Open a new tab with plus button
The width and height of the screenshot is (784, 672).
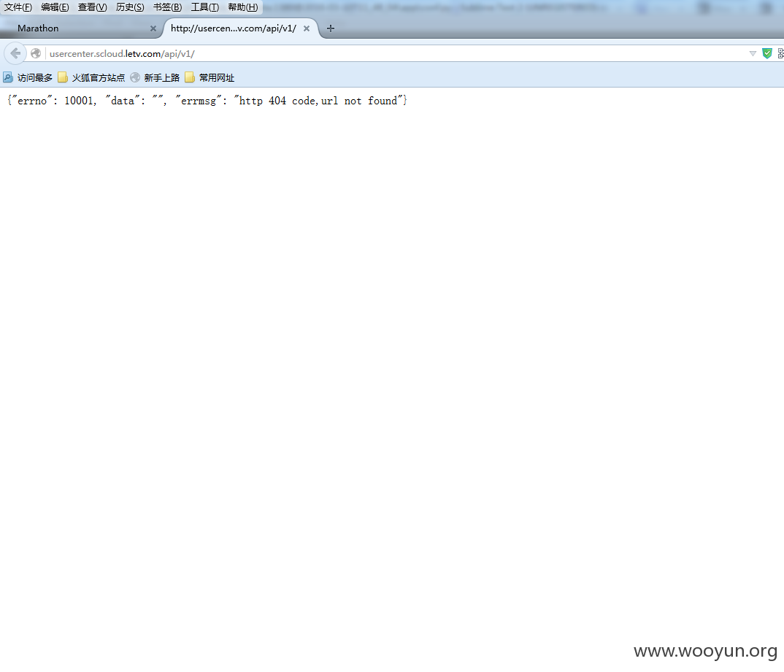pyautogui.click(x=331, y=28)
